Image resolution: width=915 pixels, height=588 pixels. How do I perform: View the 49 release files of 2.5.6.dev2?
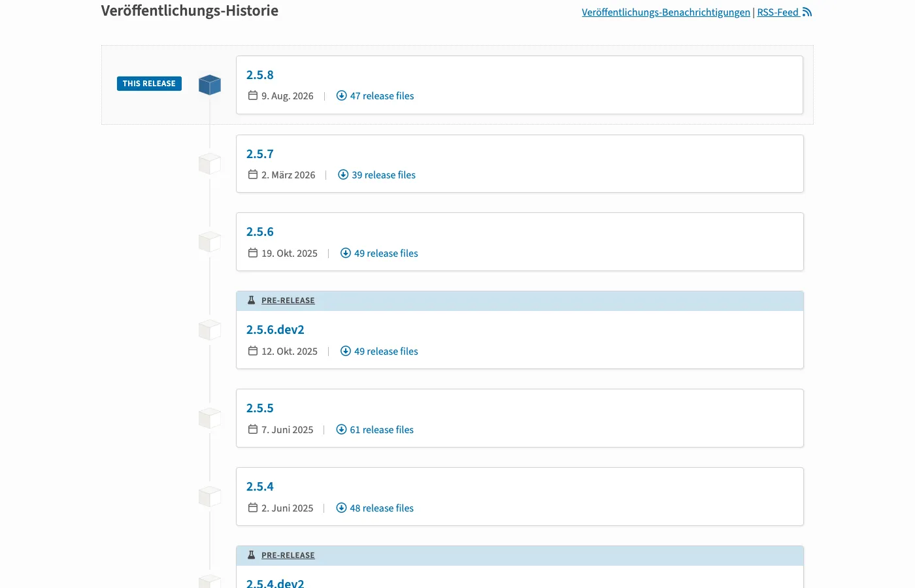[386, 351]
